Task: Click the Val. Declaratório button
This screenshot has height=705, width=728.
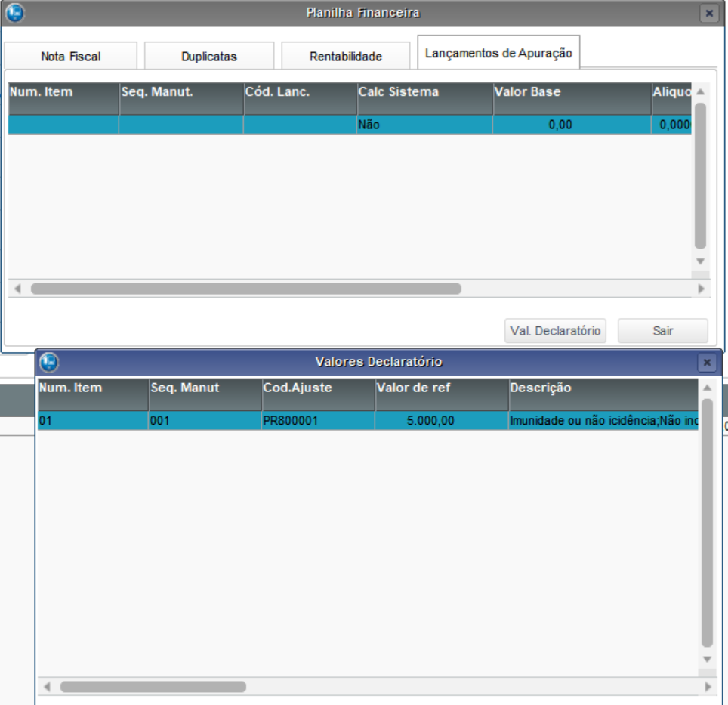Action: click(x=555, y=331)
